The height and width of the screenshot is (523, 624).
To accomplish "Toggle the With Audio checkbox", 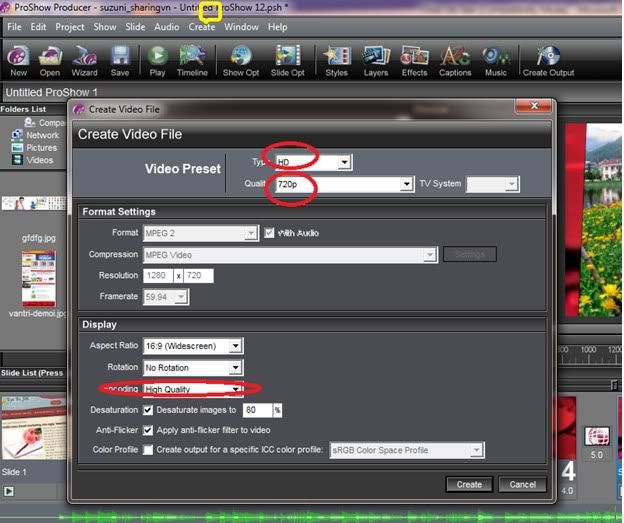I will (x=268, y=234).
